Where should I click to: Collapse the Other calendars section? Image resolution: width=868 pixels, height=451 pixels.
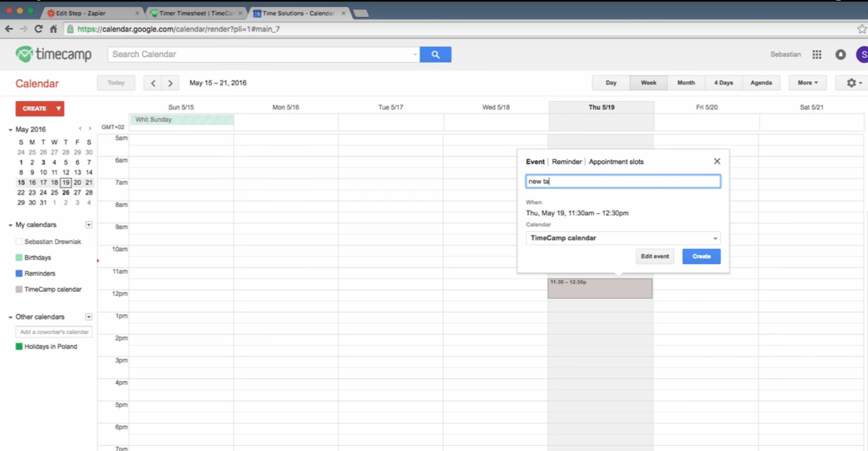pos(10,317)
